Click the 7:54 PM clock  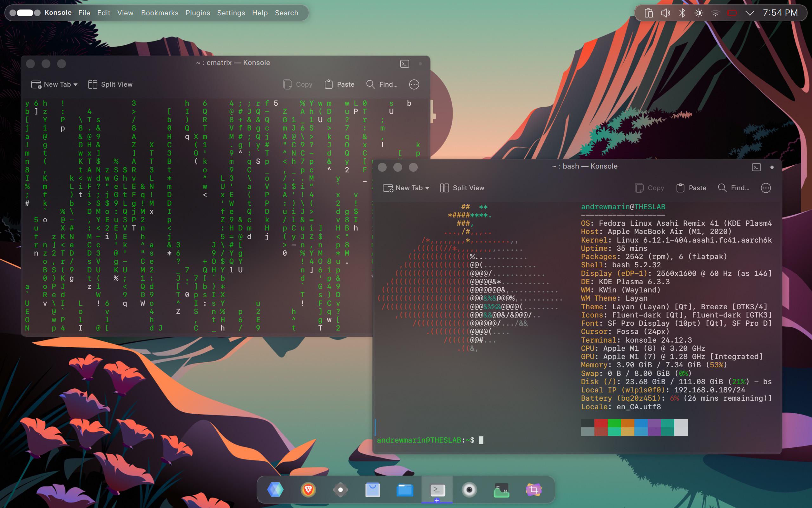(780, 13)
